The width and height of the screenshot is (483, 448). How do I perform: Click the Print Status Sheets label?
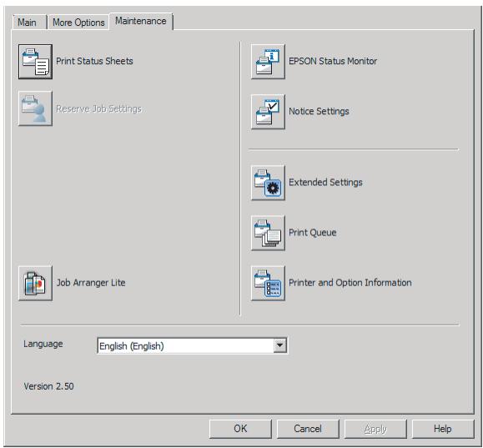94,61
